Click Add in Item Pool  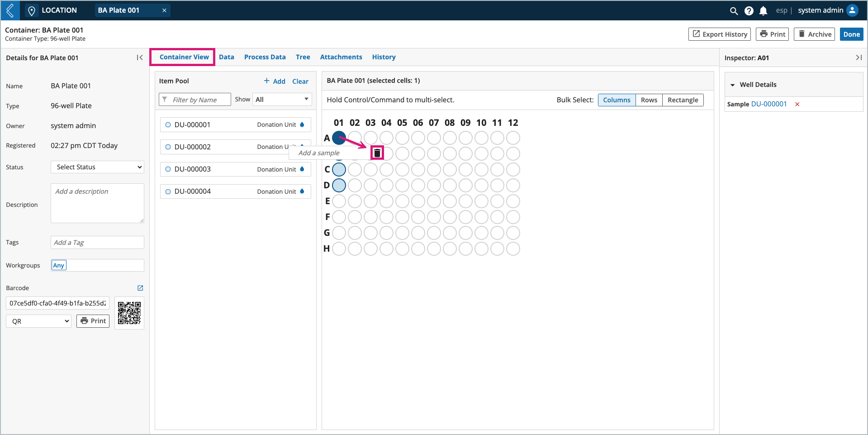point(275,81)
